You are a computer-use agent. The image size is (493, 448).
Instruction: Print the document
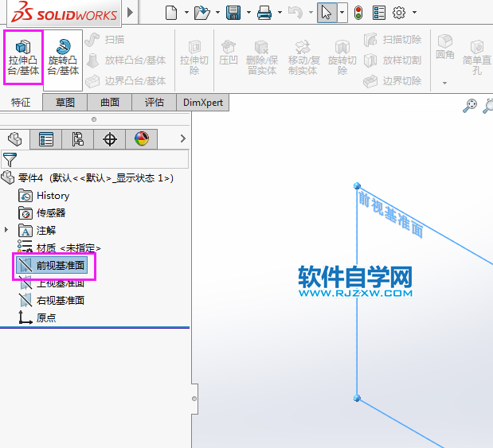pos(264,13)
